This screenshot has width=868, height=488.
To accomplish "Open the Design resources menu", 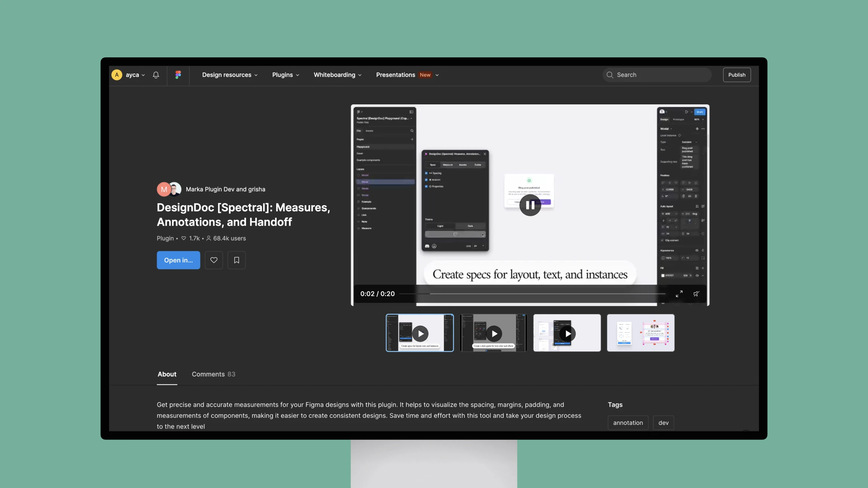I will [230, 75].
